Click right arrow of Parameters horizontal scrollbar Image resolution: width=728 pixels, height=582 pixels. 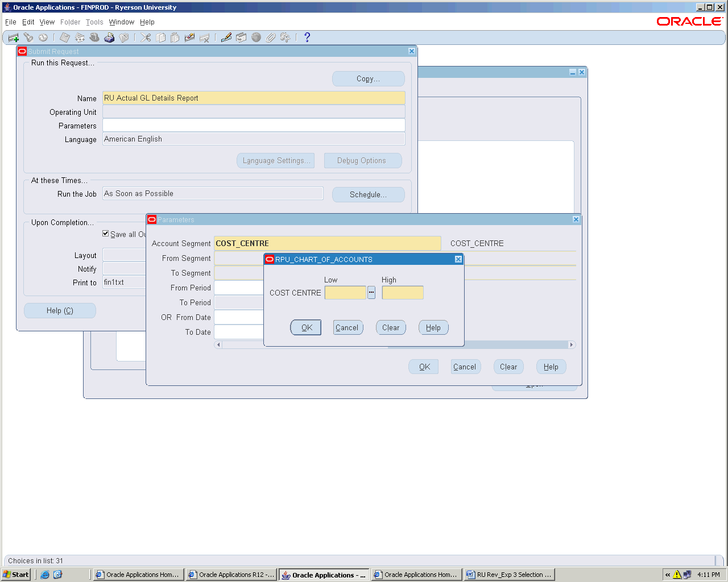pos(572,344)
